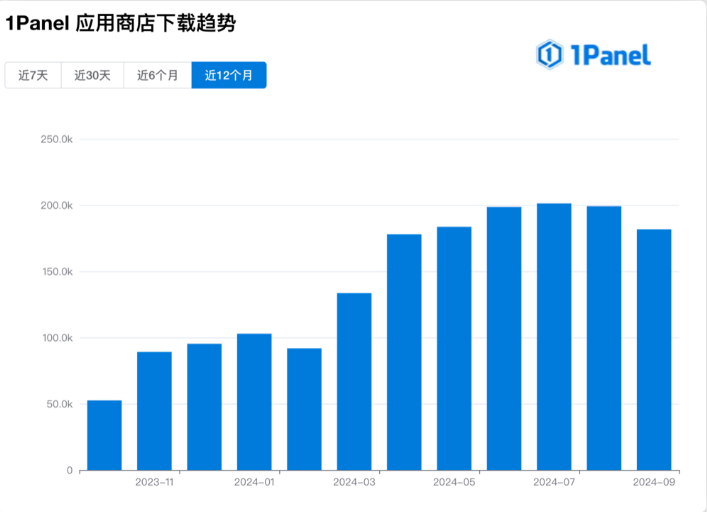Image resolution: width=707 pixels, height=512 pixels.
Task: Click the 150.0k y-axis label
Action: pyautogui.click(x=57, y=272)
